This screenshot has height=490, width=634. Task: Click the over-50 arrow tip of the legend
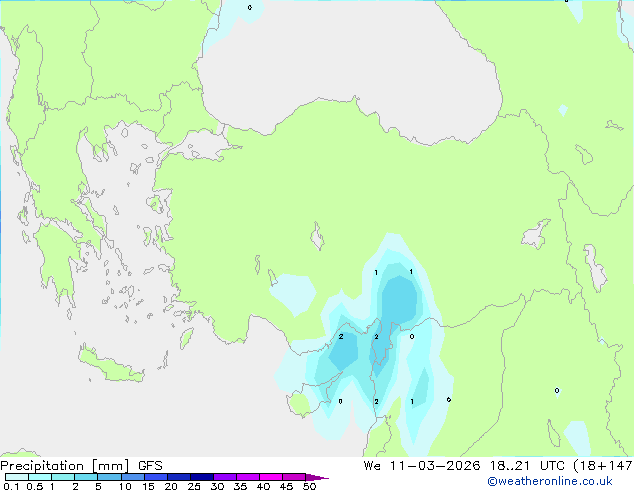tap(317, 477)
